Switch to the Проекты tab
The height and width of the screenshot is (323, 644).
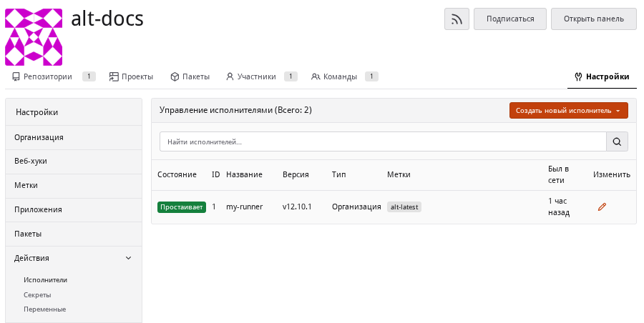point(131,76)
